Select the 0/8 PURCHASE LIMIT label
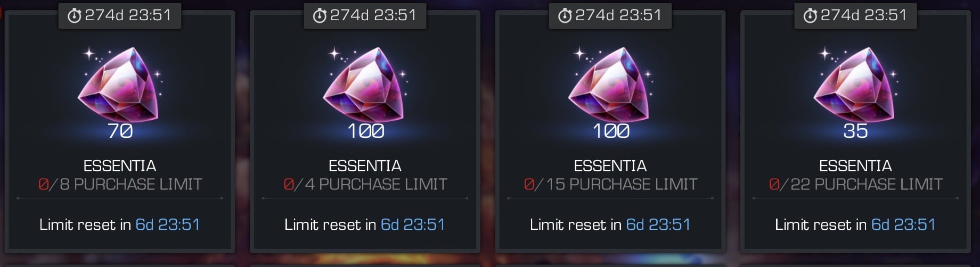 [x=120, y=185]
